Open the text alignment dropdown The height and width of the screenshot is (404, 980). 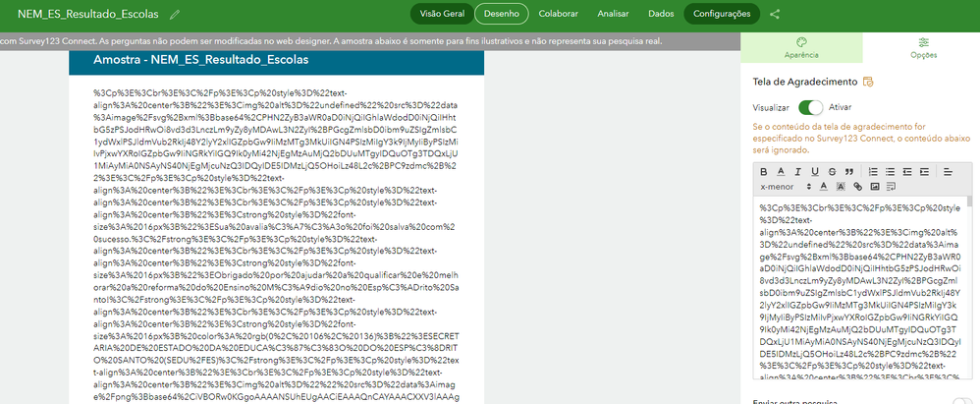(948, 171)
